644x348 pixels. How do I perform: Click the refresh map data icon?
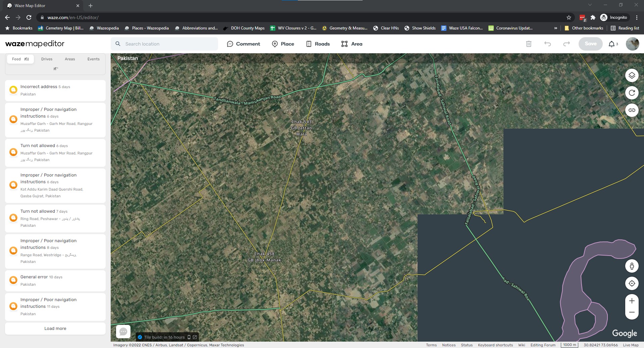(x=632, y=93)
